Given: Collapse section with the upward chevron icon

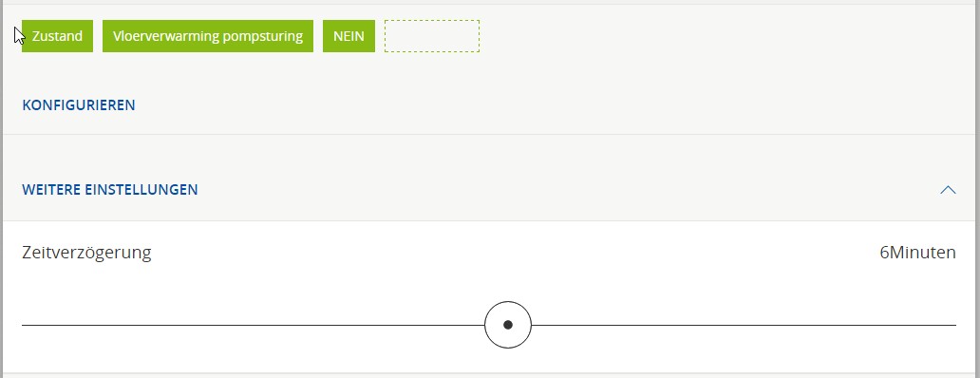Looking at the screenshot, I should [x=948, y=190].
